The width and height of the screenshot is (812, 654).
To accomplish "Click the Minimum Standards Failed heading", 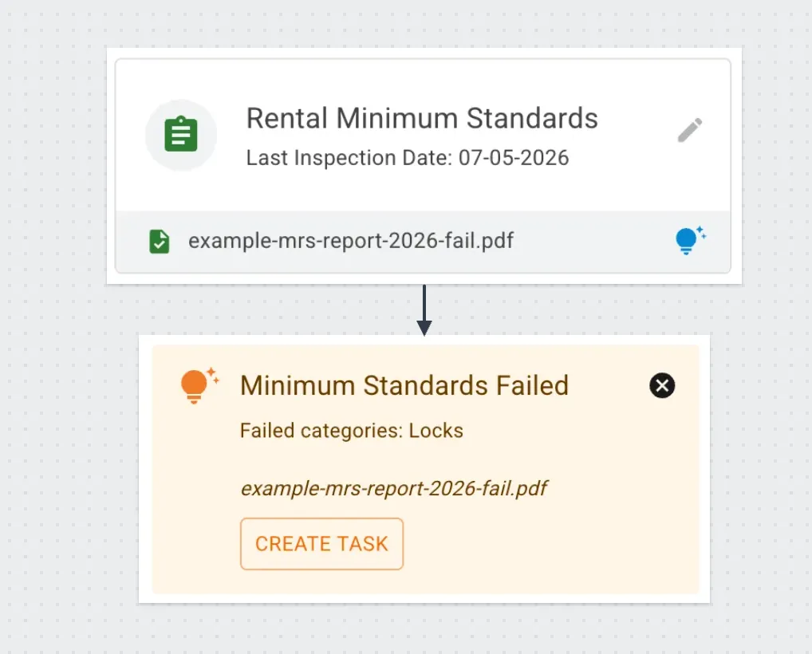I will coord(404,386).
